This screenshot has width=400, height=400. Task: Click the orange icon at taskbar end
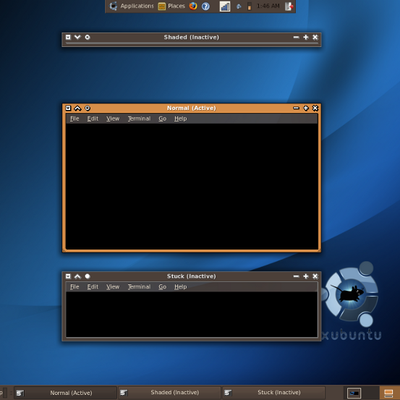(389, 393)
